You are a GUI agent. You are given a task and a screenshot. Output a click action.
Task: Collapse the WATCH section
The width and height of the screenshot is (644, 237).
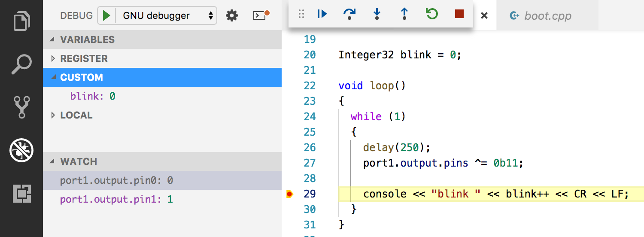click(x=162, y=161)
